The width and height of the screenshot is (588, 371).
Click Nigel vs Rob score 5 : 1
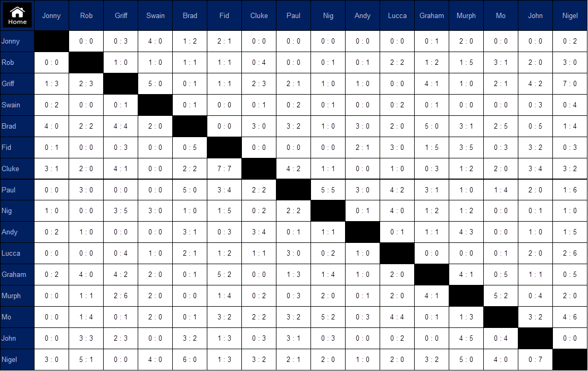point(86,360)
